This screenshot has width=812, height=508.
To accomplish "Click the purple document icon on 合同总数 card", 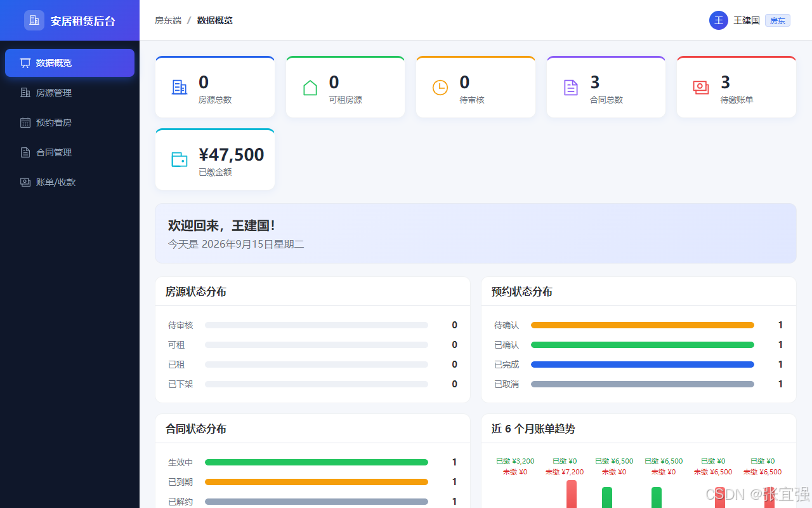I will [x=571, y=88].
